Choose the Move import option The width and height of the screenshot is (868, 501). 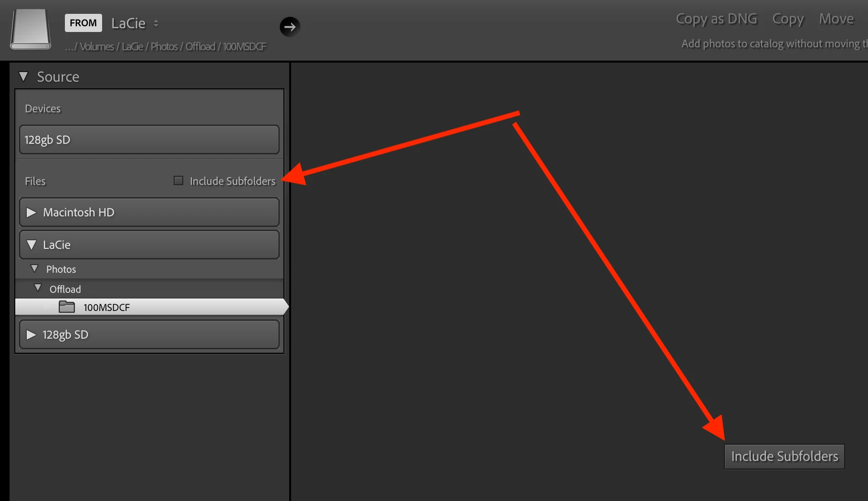click(836, 19)
